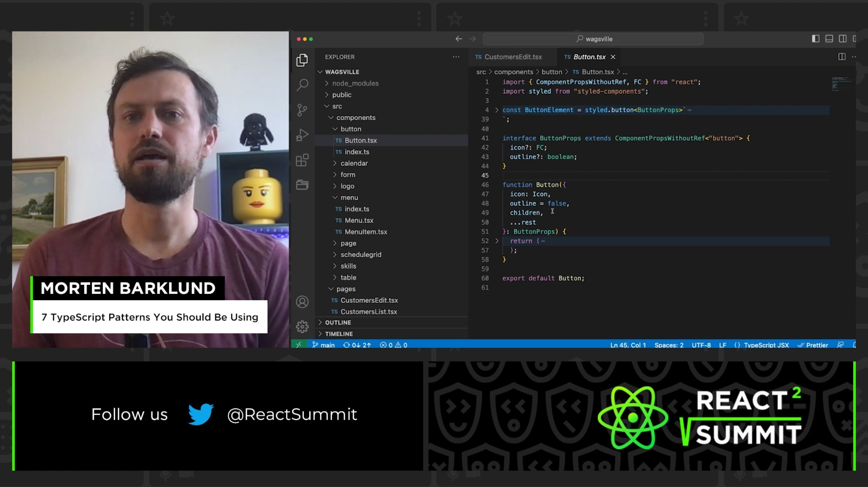Open the Extensions view
Screen dimensions: 868x487
click(302, 160)
